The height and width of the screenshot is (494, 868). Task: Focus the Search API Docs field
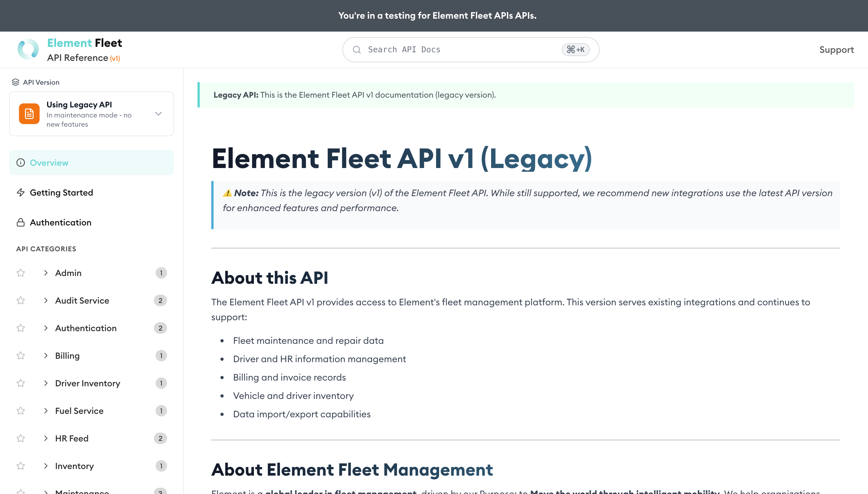pos(471,50)
